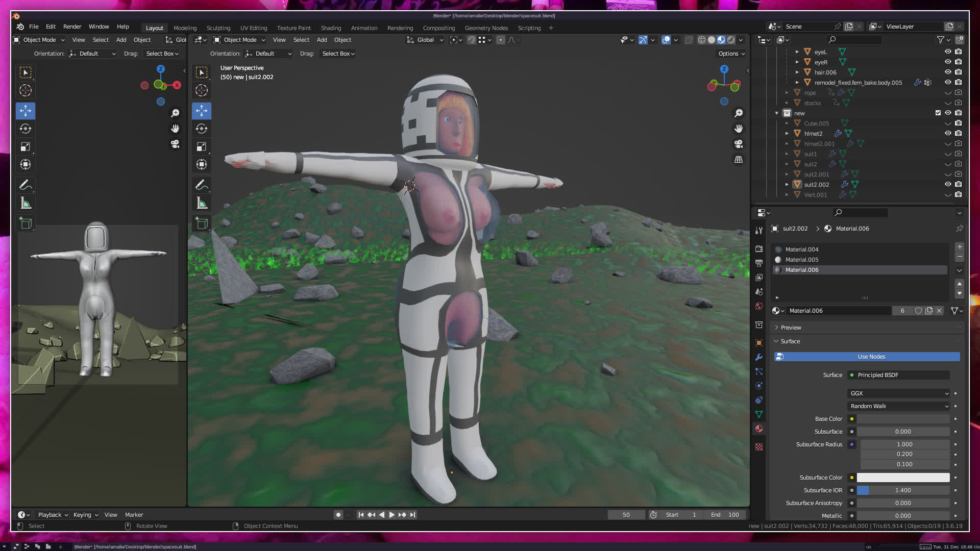Select the Measure tool in main viewport

202,204
